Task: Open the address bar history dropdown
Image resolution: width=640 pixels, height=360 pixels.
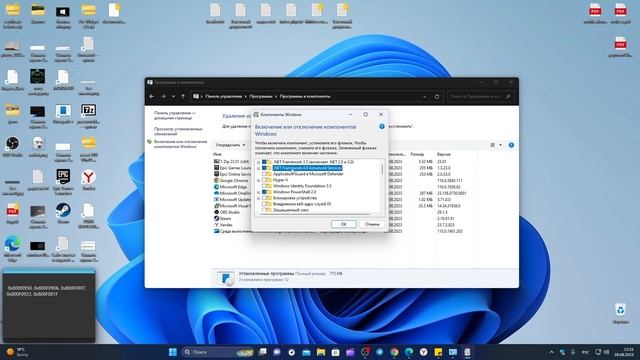Action: click(424, 97)
